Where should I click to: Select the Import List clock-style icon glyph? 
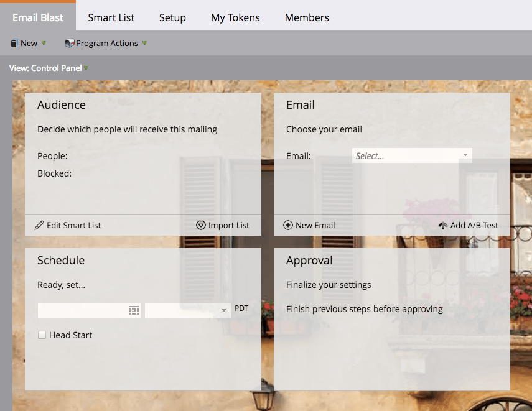pos(201,225)
